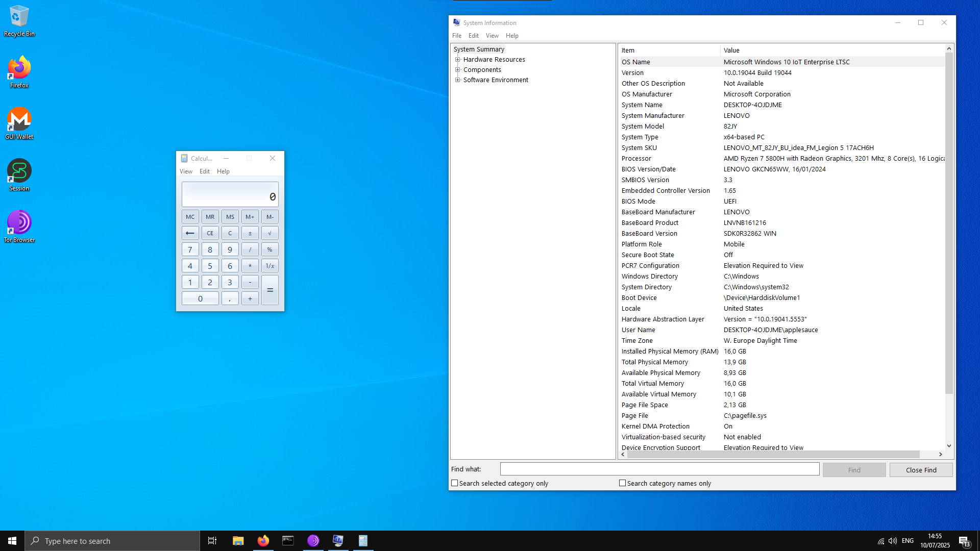The image size is (980, 551).
Task: Open Task View from the taskbar
Action: pyautogui.click(x=212, y=541)
